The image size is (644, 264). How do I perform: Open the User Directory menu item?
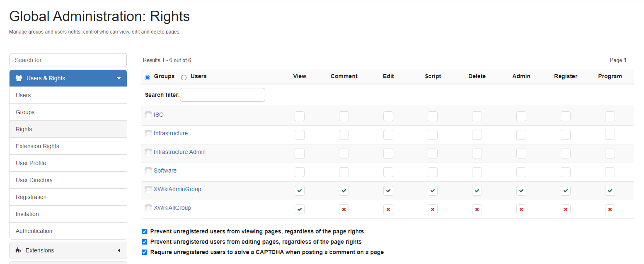coord(68,180)
